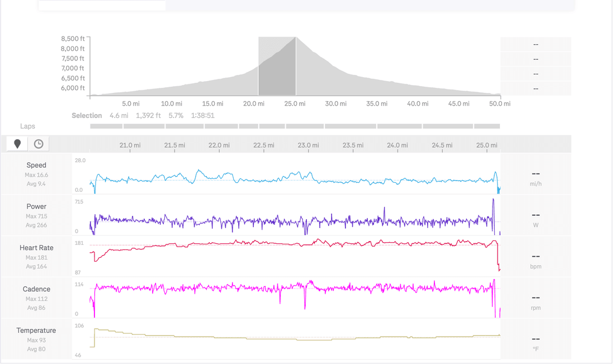615x364 pixels.
Task: Click Max 93 under Temperature
Action: click(36, 341)
